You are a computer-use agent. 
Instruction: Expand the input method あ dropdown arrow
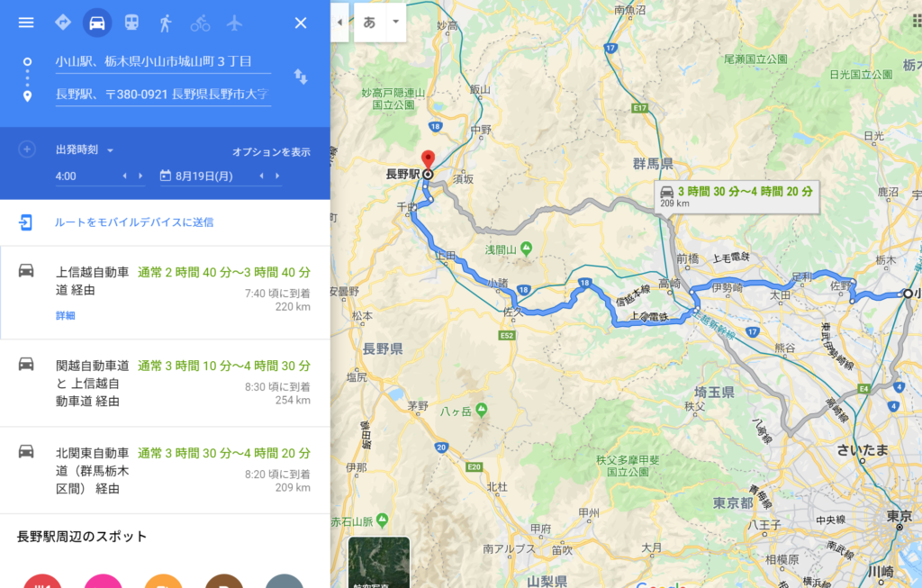pyautogui.click(x=396, y=22)
